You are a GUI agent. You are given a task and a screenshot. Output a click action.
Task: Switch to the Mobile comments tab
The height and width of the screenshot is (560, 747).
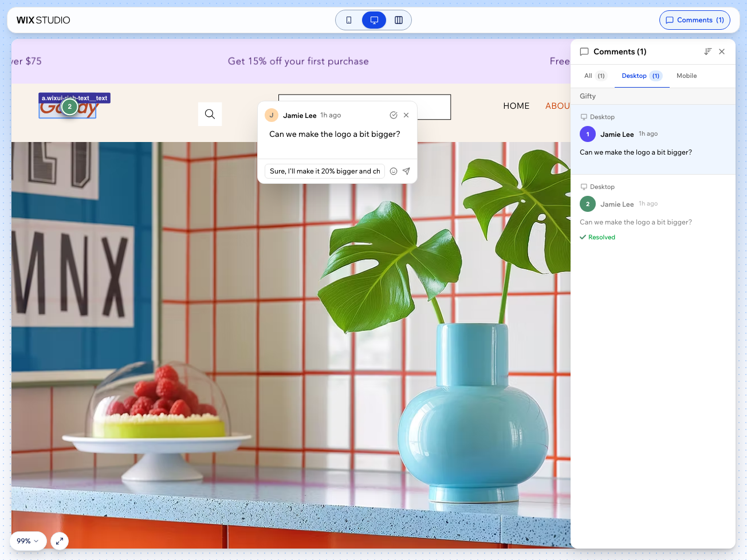click(x=686, y=76)
